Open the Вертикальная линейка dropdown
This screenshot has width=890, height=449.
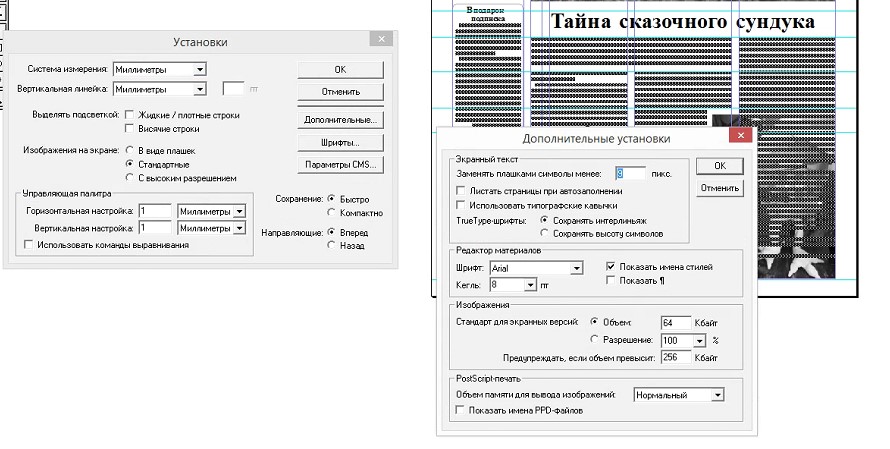tap(200, 89)
